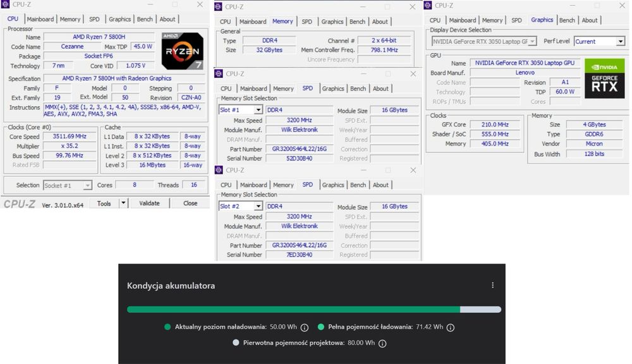Click the Close button beside Validate
This screenshot has height=364, width=632.
[x=190, y=203]
